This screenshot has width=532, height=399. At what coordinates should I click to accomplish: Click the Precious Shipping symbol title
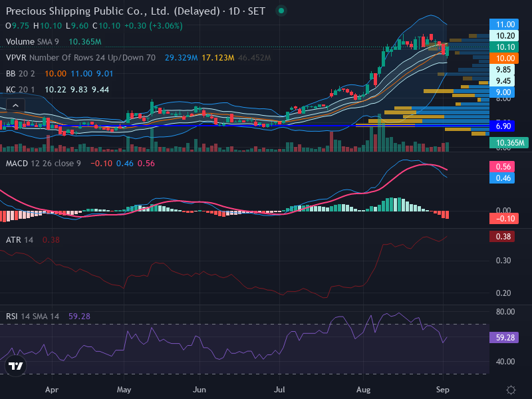[136, 11]
